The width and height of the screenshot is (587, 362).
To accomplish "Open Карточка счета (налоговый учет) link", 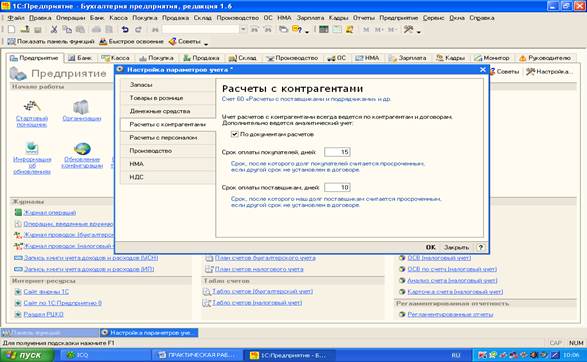I will 455,291.
